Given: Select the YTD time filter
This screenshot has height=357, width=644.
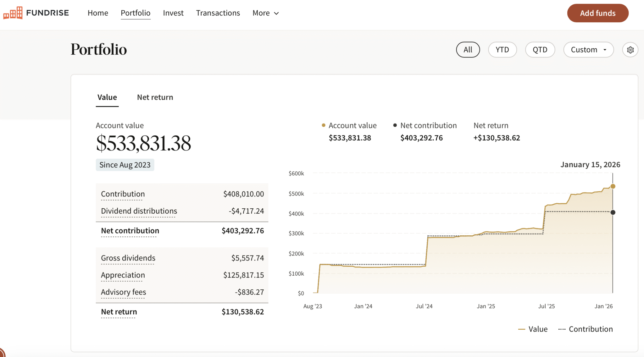Looking at the screenshot, I should 502,50.
